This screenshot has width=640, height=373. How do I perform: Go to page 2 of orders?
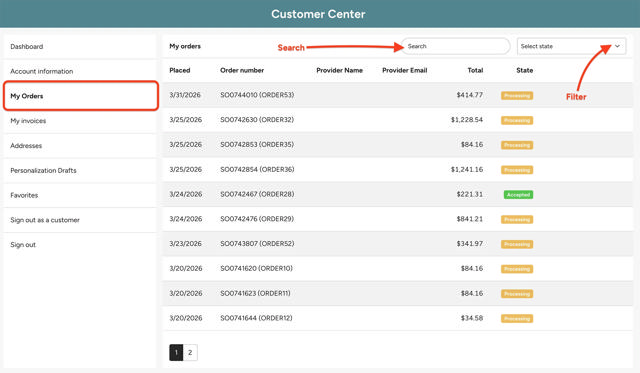pos(190,353)
